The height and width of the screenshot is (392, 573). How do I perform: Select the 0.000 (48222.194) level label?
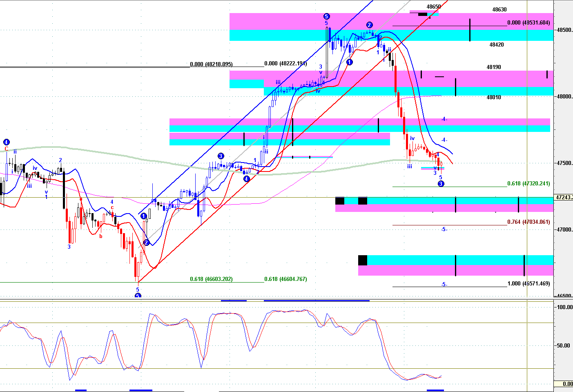285,64
